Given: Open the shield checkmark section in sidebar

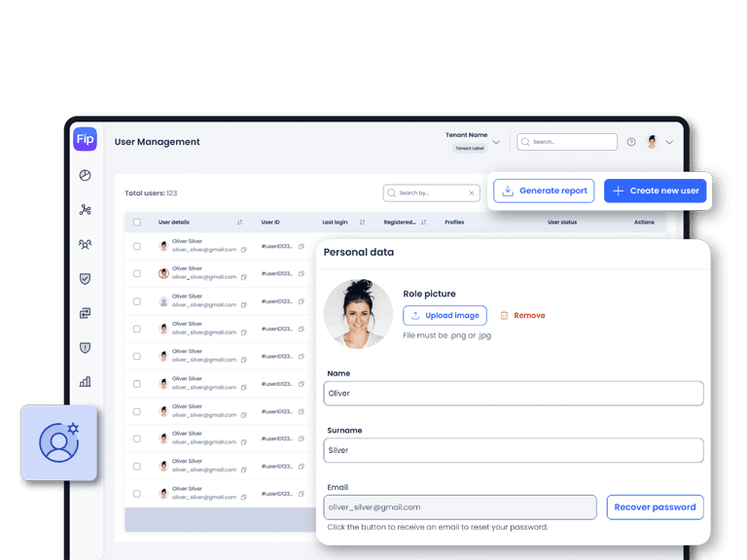Looking at the screenshot, I should coord(85,279).
